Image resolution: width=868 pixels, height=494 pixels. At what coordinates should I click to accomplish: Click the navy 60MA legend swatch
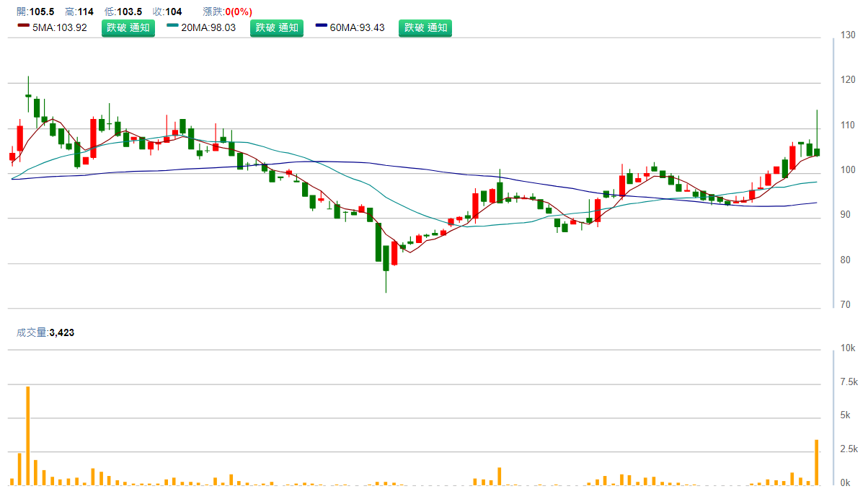(x=321, y=27)
